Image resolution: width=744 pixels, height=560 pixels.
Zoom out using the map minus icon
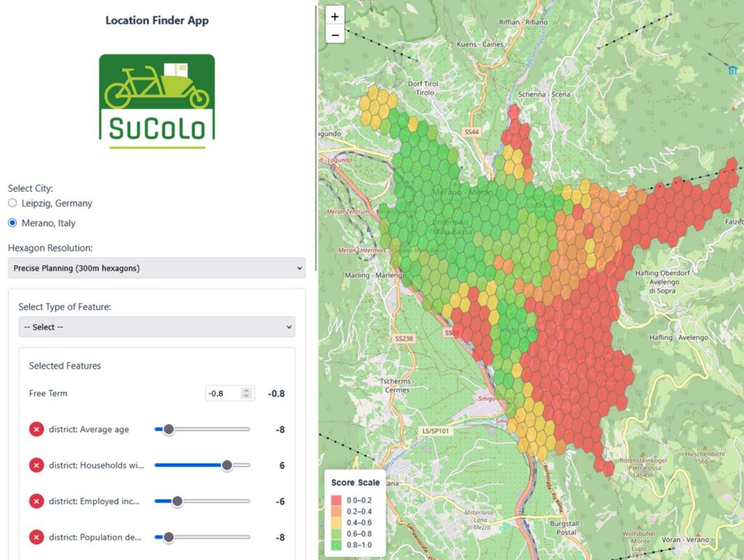[x=334, y=34]
